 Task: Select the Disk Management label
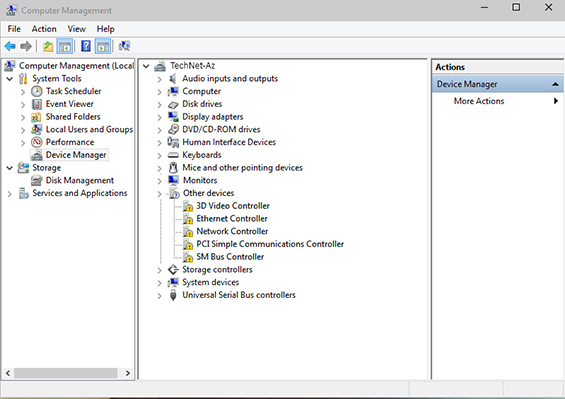[x=80, y=180]
